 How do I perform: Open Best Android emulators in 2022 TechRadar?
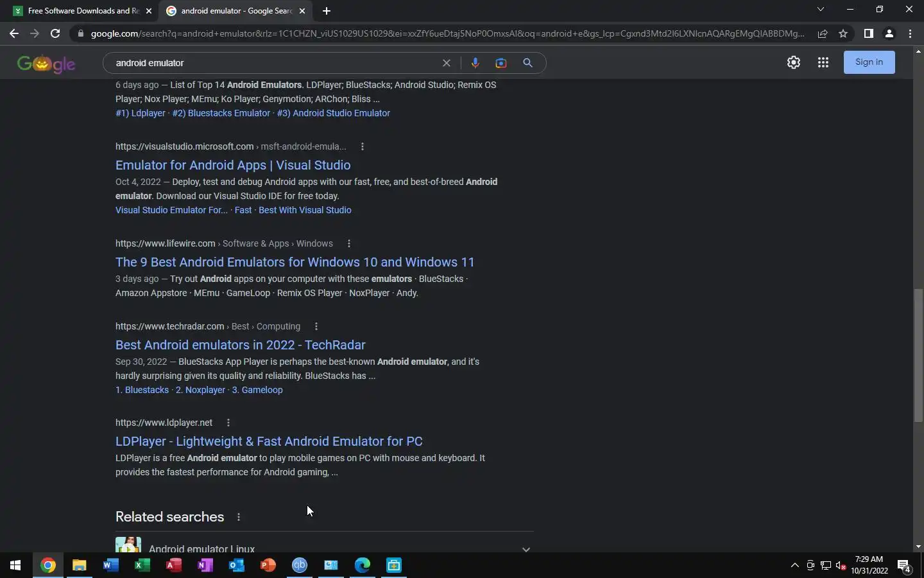(241, 345)
